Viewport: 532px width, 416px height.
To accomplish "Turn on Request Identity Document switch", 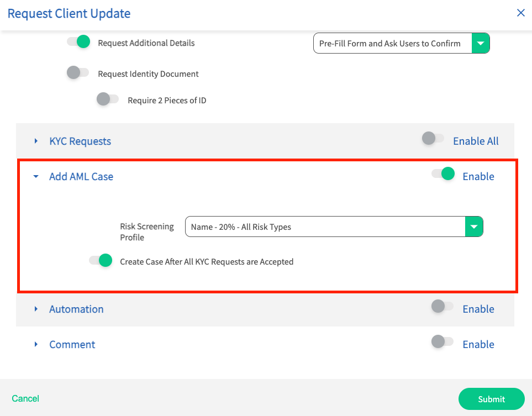I will 78,72.
